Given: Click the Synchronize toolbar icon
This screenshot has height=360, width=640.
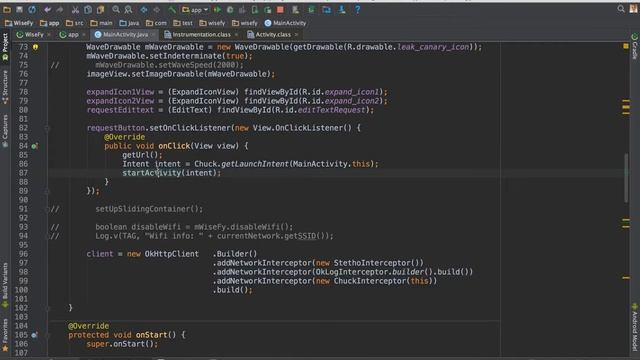Looking at the screenshot, I should point(32,9).
